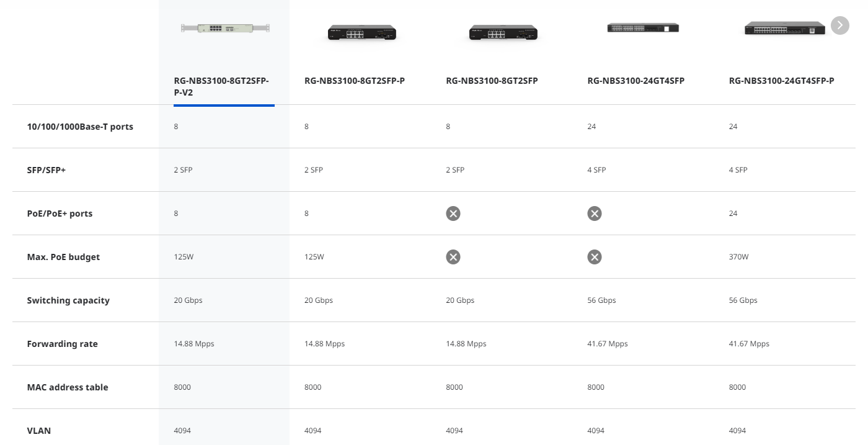This screenshot has width=868, height=445.
Task: Click the next arrow carousel button
Action: tap(839, 25)
